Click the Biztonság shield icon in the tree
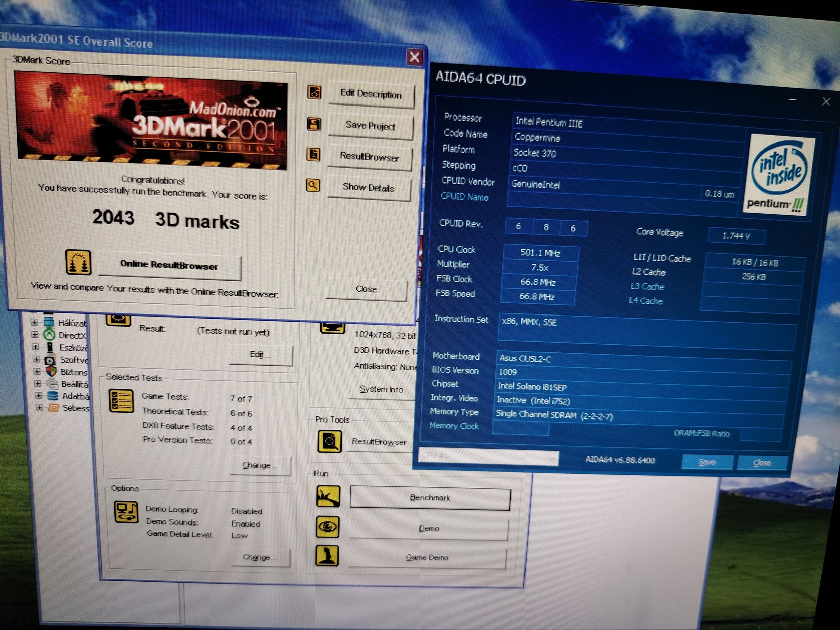 (x=51, y=371)
